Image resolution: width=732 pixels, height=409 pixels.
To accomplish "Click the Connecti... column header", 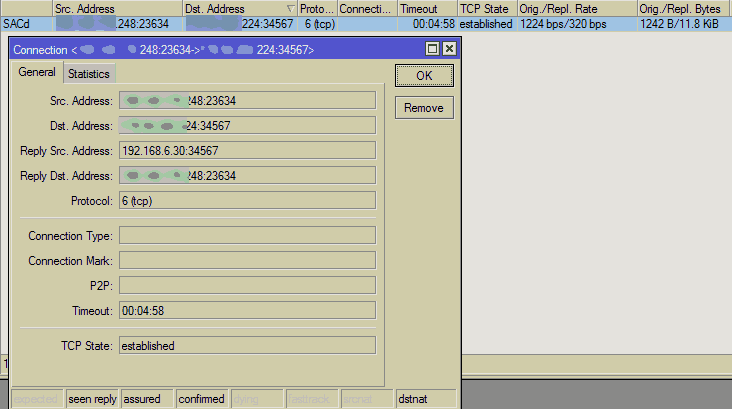I will pyautogui.click(x=367, y=8).
